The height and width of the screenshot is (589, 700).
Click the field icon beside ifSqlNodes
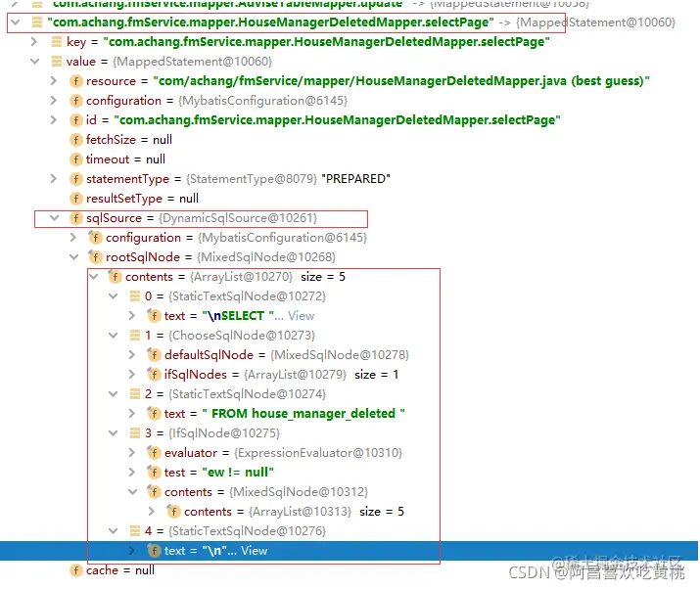coord(154,375)
